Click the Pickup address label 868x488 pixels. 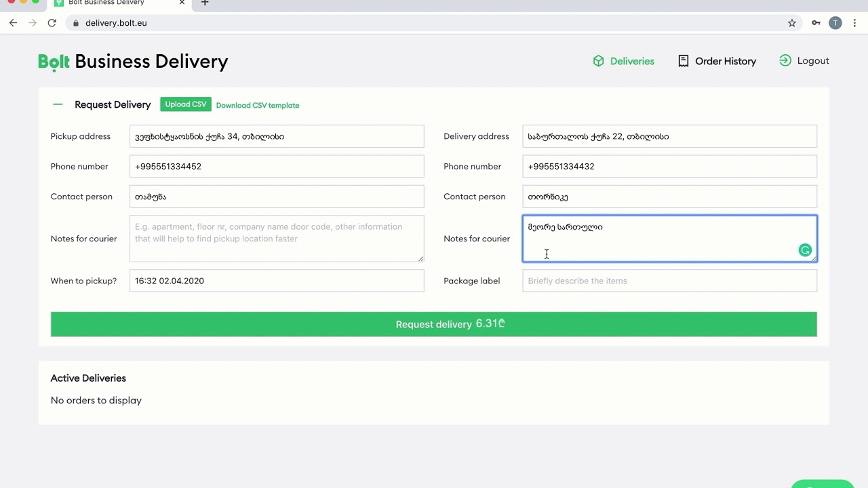pyautogui.click(x=81, y=136)
